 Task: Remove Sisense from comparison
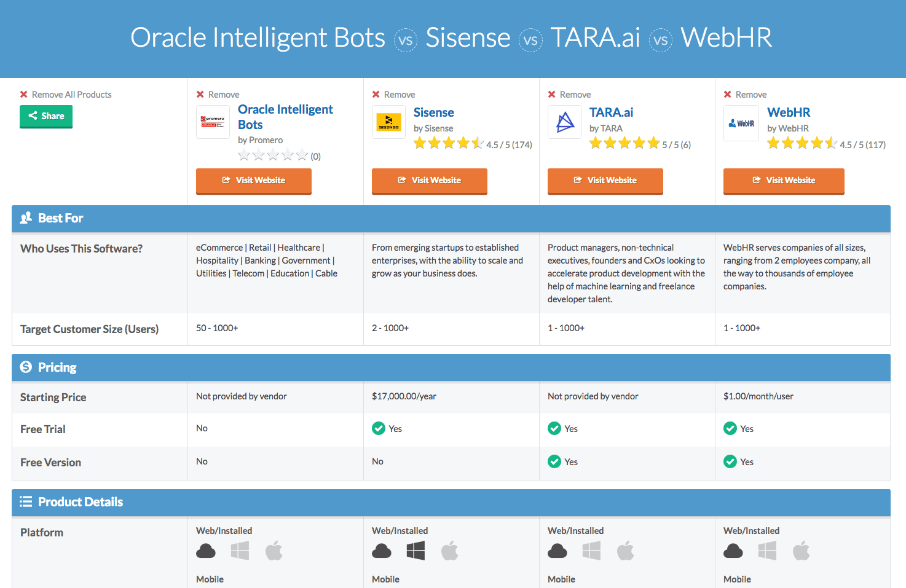pos(393,95)
